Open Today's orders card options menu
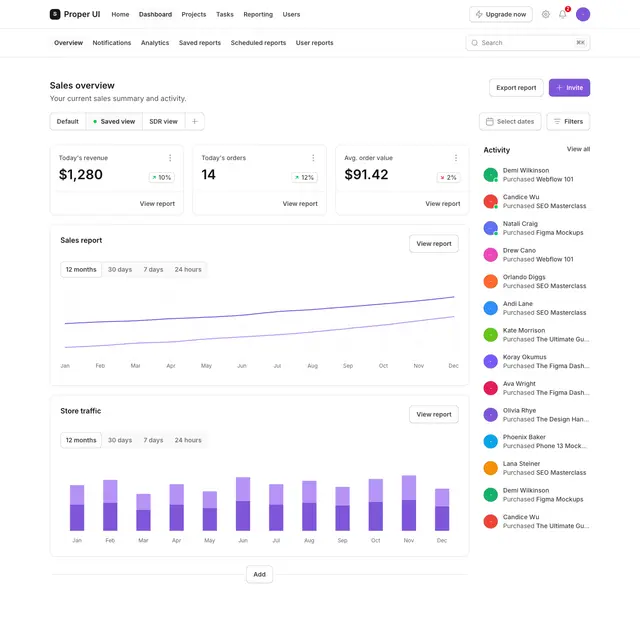 click(x=313, y=158)
